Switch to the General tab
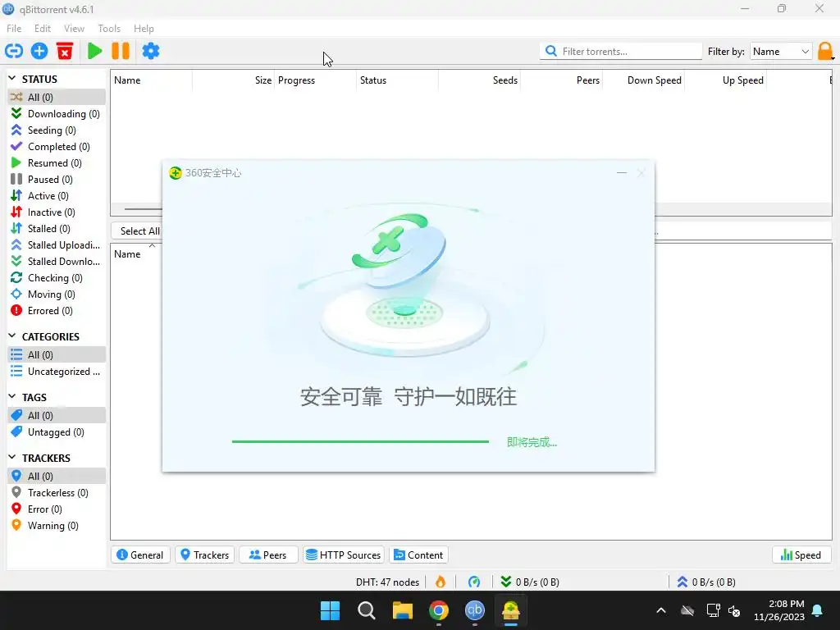Viewport: 840px width, 630px height. tap(140, 555)
